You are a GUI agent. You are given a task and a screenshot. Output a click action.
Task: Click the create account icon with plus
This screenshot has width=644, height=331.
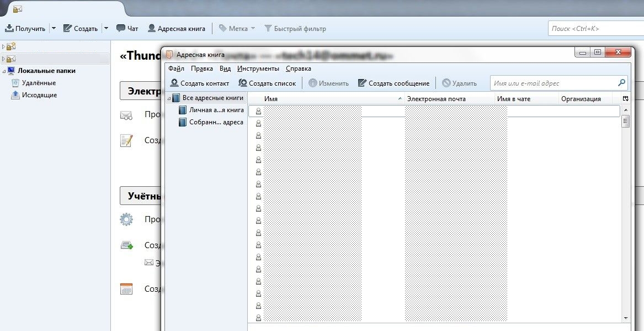(126, 245)
